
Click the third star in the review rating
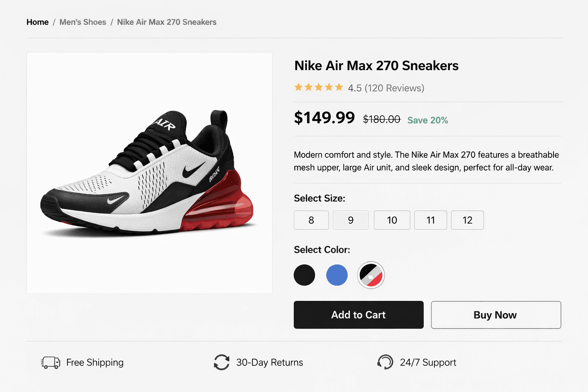click(319, 87)
